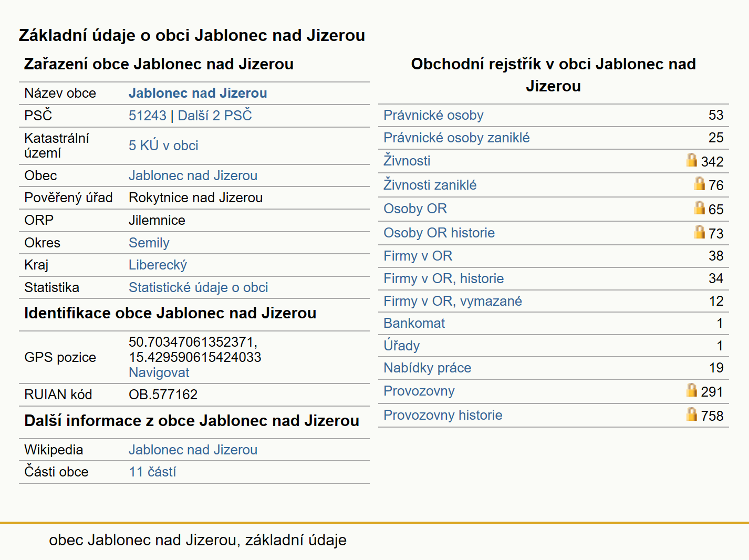Click heading Identifikace obce Jablonec nad Jizerou
This screenshot has height=560, width=749.
[170, 313]
